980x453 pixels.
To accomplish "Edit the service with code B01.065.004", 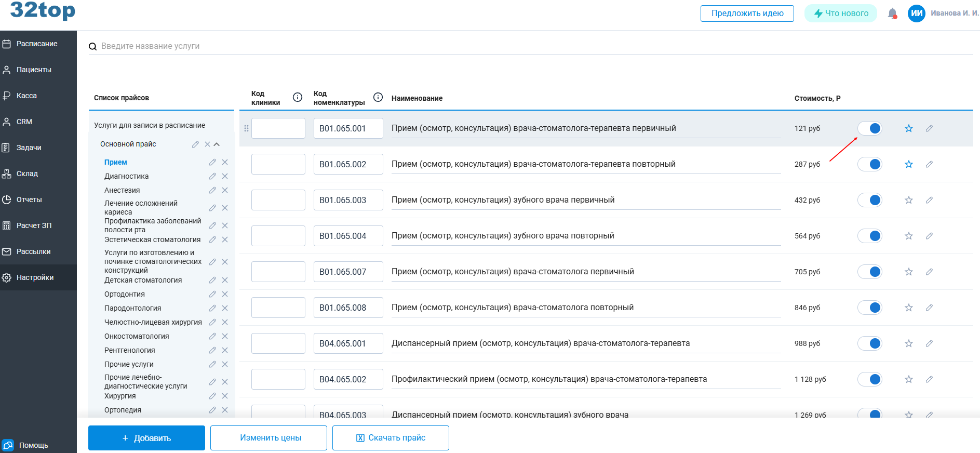I will 929,236.
